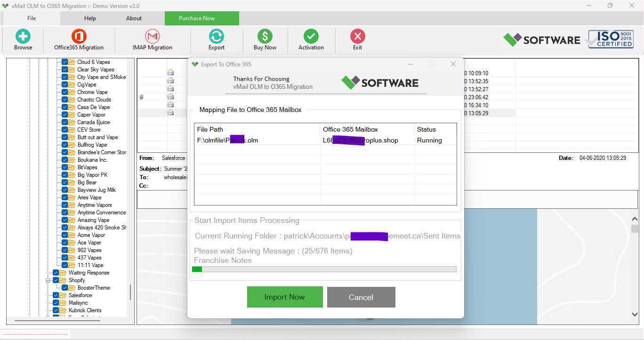Screen dimensions: 644x340
Task: Click envelope icon for 13:52:27 email
Action: 170,89
